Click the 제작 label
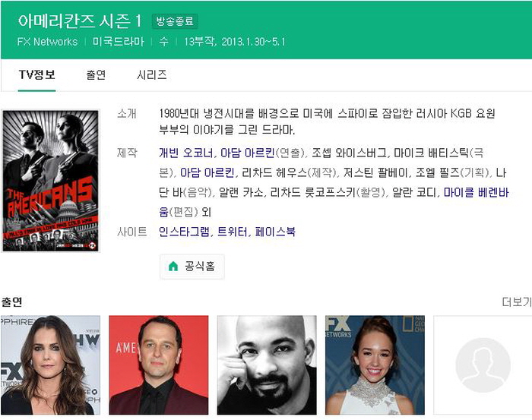Viewport: 532px width, 420px height. coord(127,153)
